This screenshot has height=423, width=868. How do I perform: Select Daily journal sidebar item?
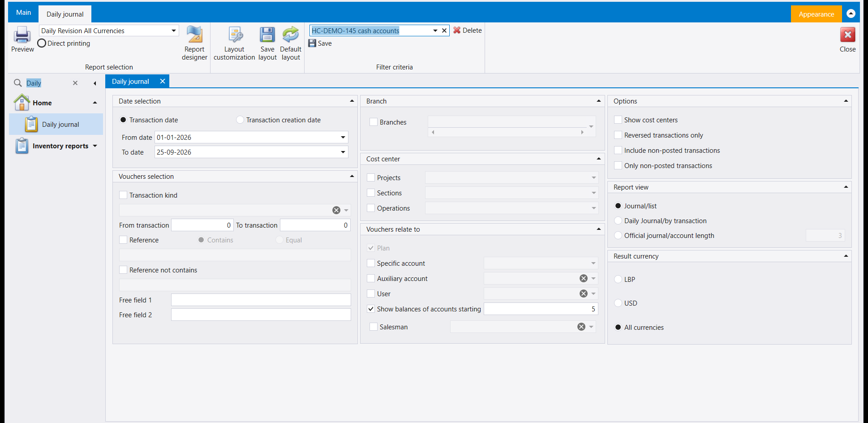[x=56, y=125]
